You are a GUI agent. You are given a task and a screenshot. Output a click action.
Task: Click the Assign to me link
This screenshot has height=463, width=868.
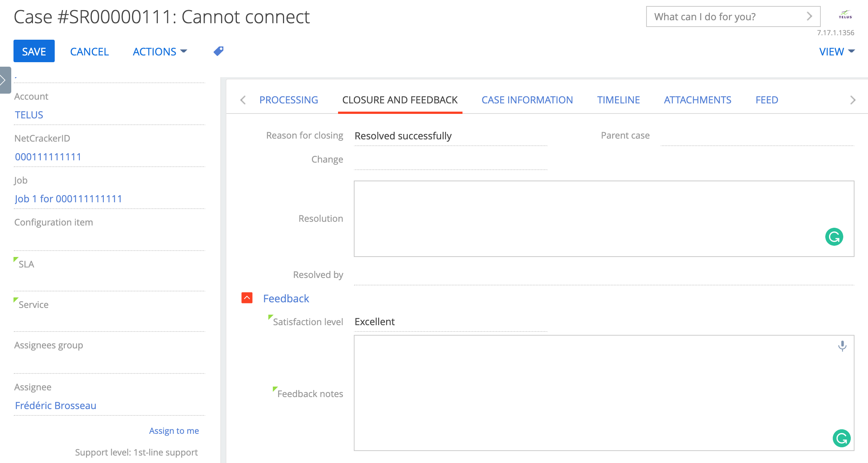(x=174, y=431)
